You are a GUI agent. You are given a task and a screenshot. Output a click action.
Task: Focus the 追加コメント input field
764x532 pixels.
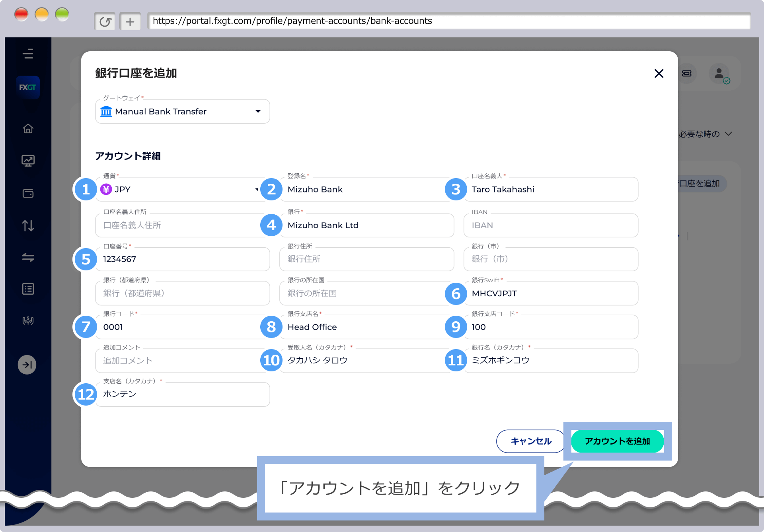[183, 361]
